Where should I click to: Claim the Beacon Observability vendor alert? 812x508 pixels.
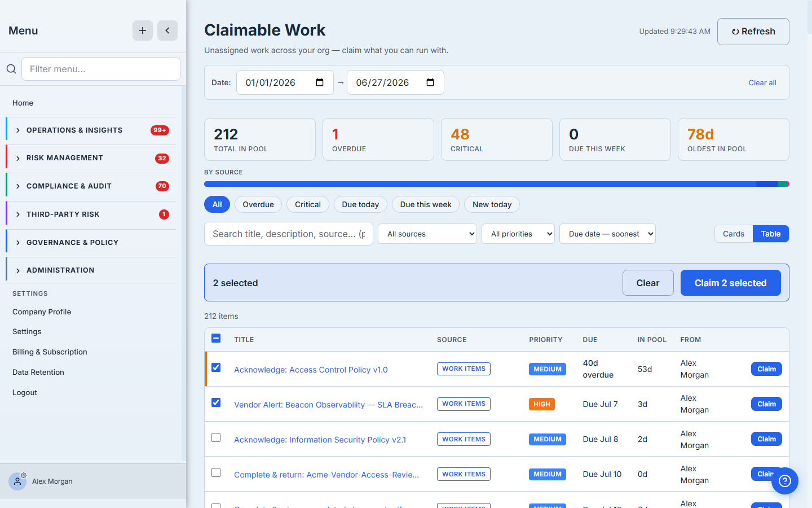(x=766, y=404)
